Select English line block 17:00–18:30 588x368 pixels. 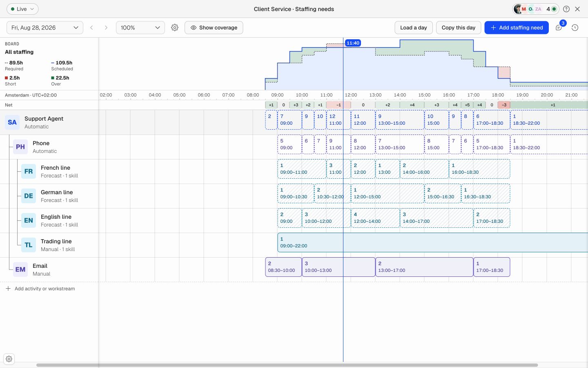coord(492,218)
